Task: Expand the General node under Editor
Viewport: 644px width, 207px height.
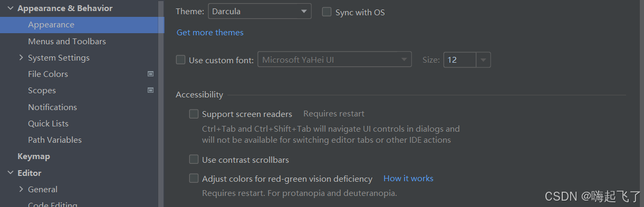Action: pos(21,189)
